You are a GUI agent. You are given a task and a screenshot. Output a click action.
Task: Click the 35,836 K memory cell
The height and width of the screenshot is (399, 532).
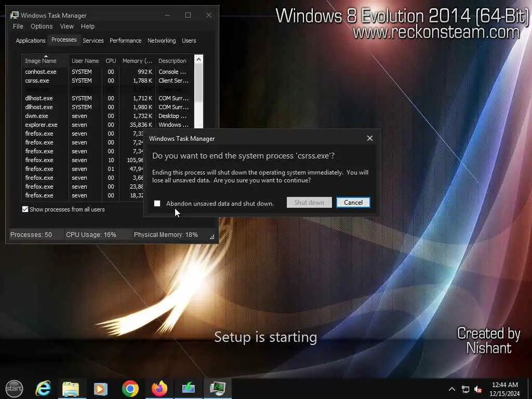141,125
